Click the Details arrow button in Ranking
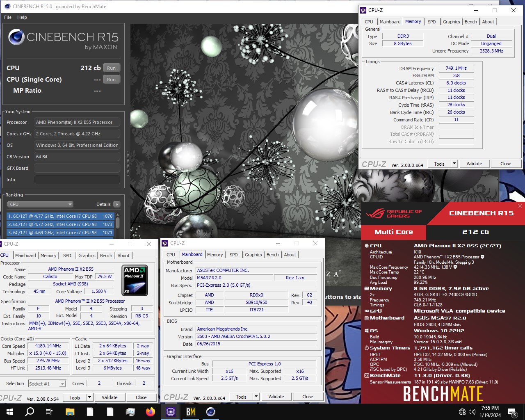The width and height of the screenshot is (525, 420). pos(117,204)
